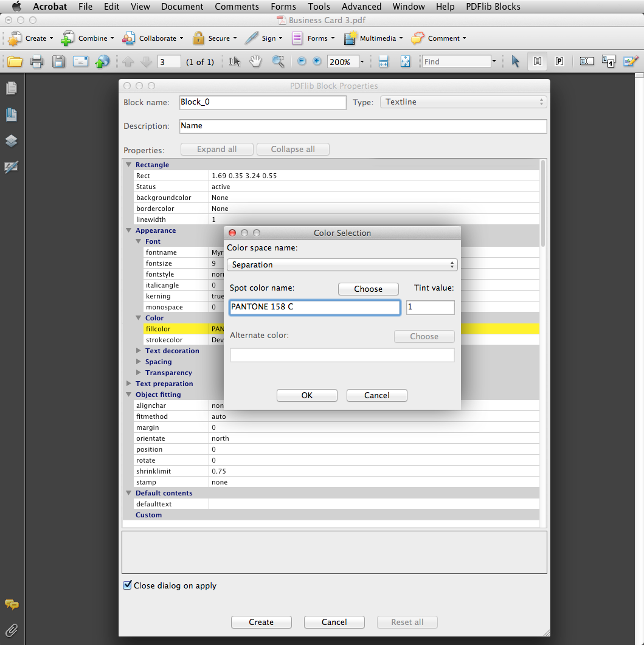644x645 pixels.
Task: Click the scrolling pages fit-width icon
Action: [x=383, y=61]
